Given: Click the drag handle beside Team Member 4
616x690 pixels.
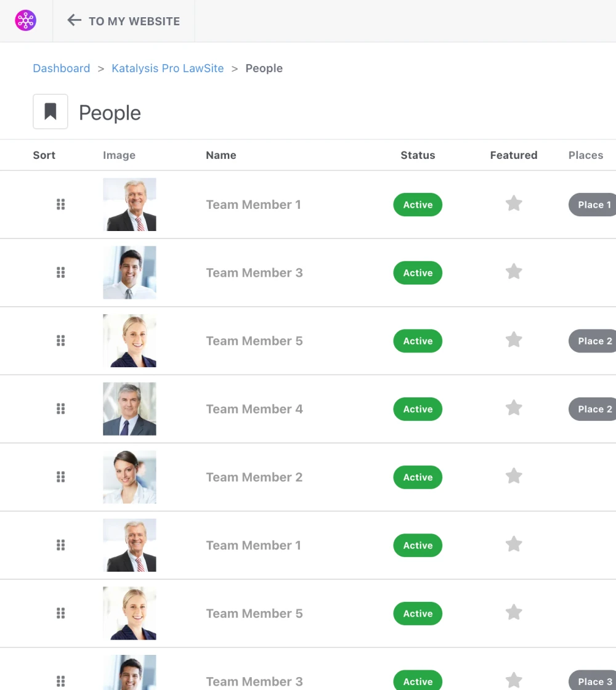Looking at the screenshot, I should coord(60,408).
